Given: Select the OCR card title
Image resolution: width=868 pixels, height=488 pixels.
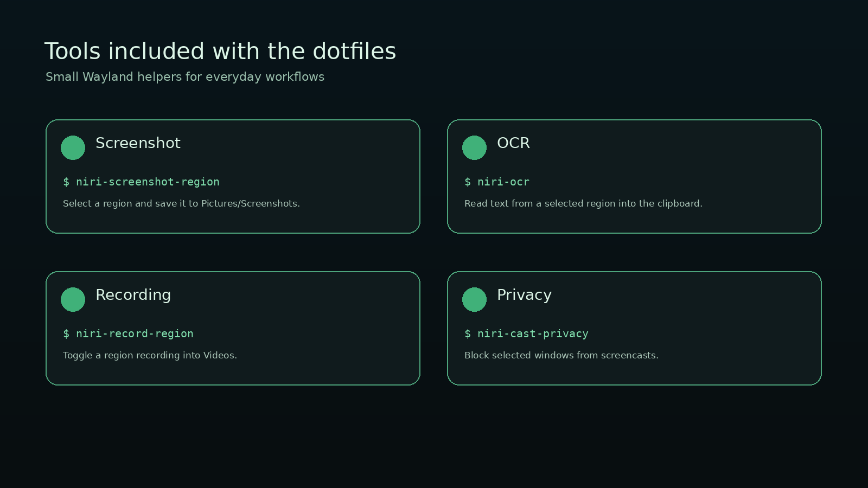Looking at the screenshot, I should click(x=513, y=143).
